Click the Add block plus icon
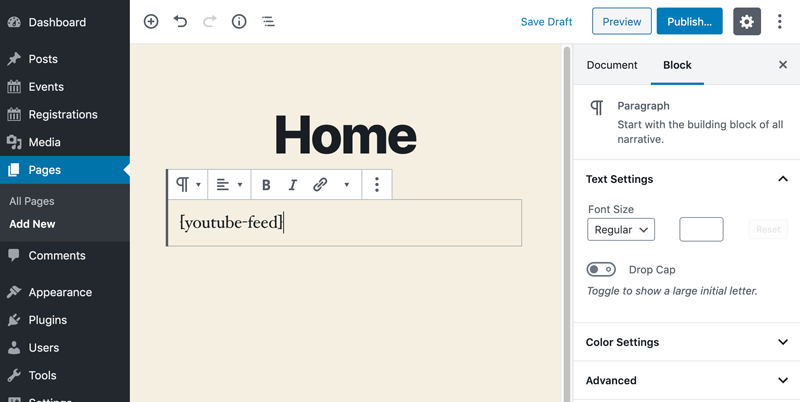Viewport: 800px width, 402px height. tap(151, 21)
